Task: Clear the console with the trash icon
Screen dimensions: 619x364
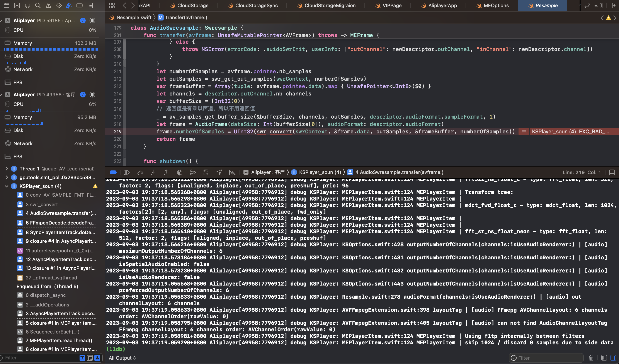Action: tap(592, 358)
